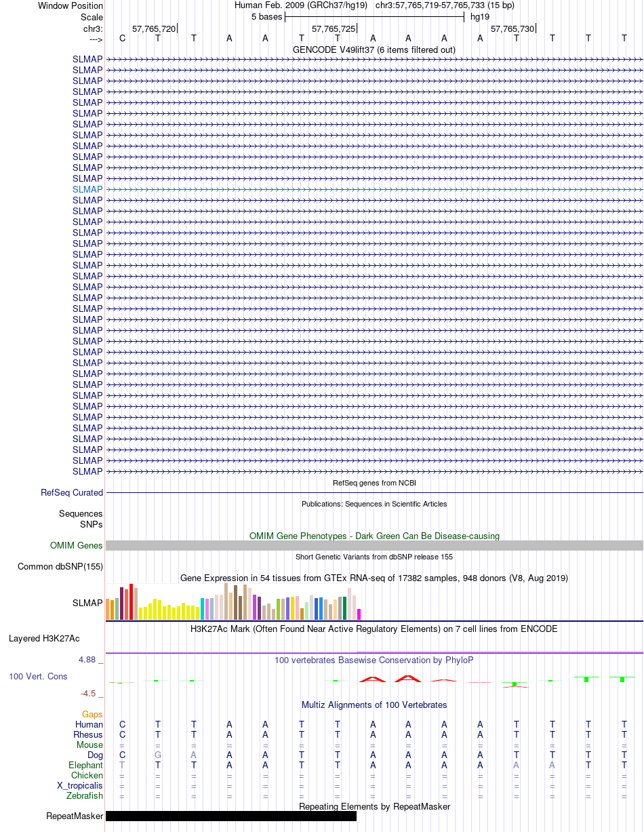Image resolution: width=644 pixels, height=832 pixels.
Task: Click the Sequences track label
Action: 81,514
